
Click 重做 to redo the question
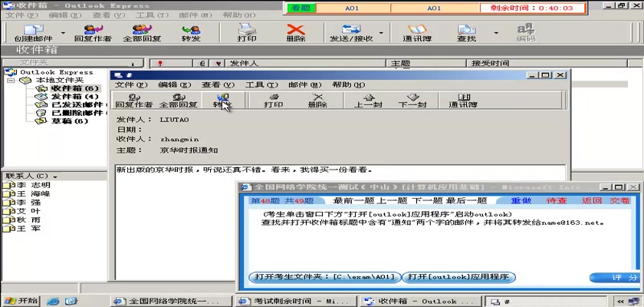521,200
